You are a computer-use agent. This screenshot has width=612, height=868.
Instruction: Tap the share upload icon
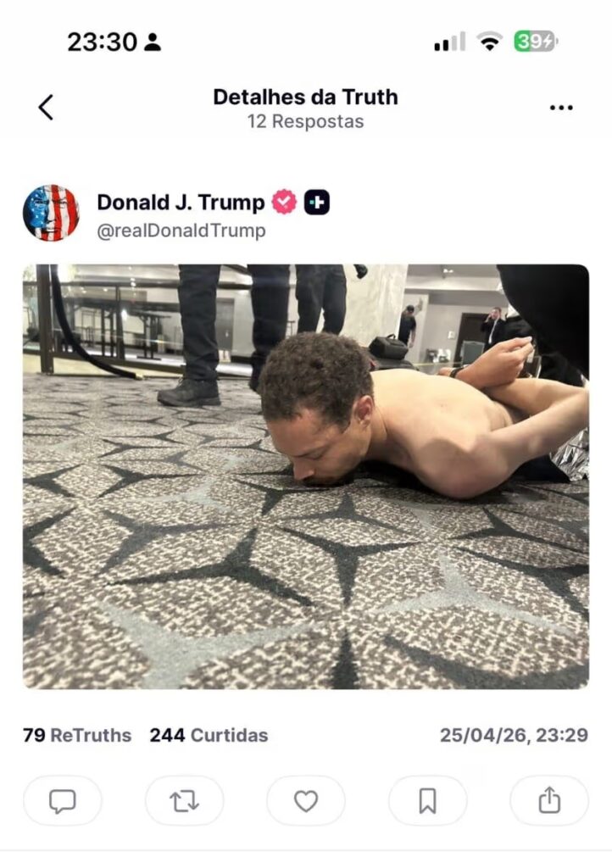(549, 800)
